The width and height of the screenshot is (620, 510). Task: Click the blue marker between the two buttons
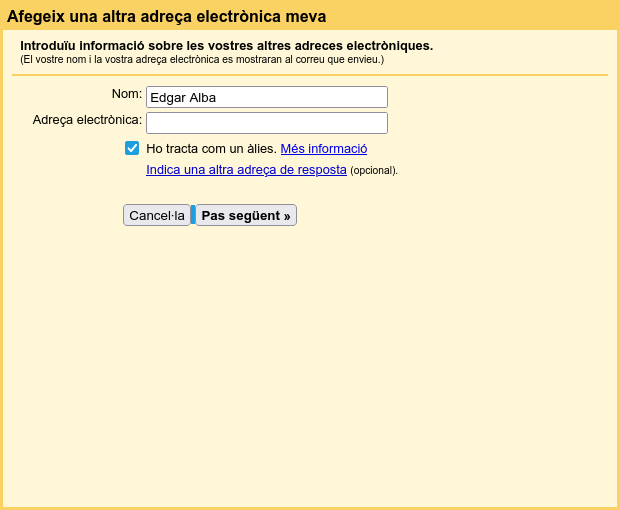point(193,215)
